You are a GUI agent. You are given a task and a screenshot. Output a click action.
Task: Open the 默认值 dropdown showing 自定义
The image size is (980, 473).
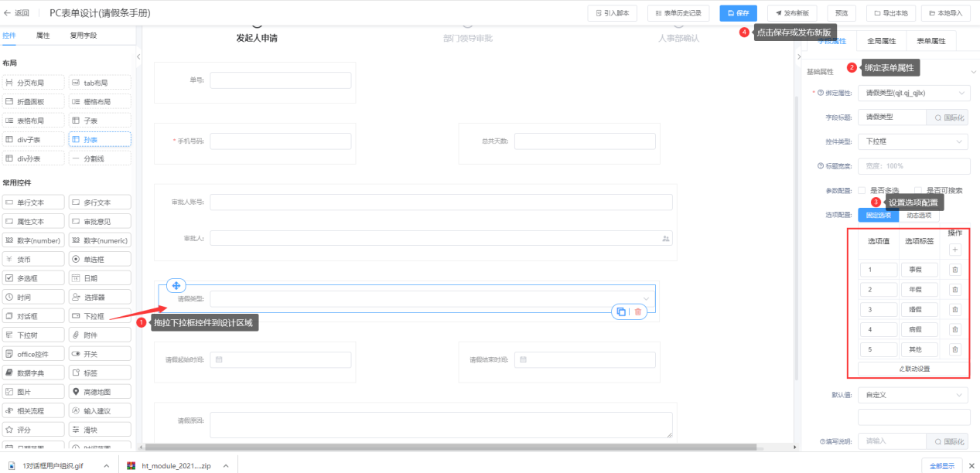tap(913, 395)
